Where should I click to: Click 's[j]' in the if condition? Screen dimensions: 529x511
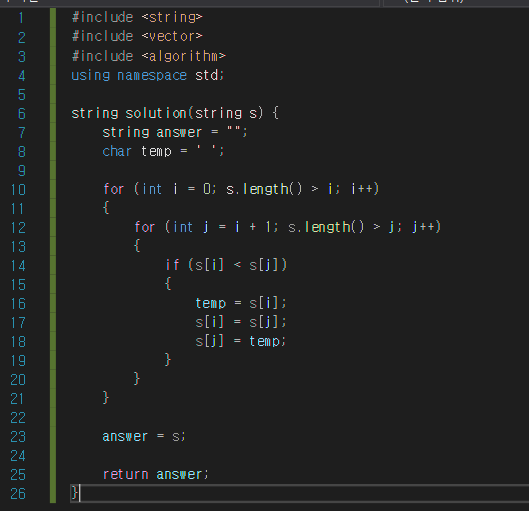coord(263,265)
